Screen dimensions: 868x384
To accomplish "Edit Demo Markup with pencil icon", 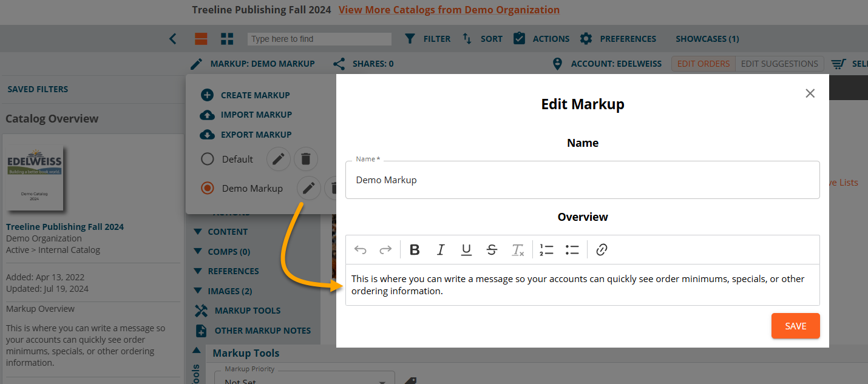I will [308, 188].
